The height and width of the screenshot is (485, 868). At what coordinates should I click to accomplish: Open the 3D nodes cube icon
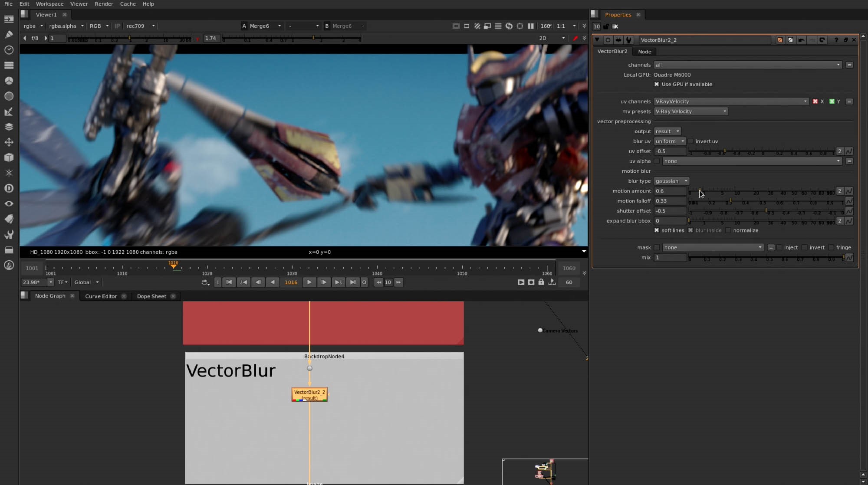pyautogui.click(x=9, y=157)
